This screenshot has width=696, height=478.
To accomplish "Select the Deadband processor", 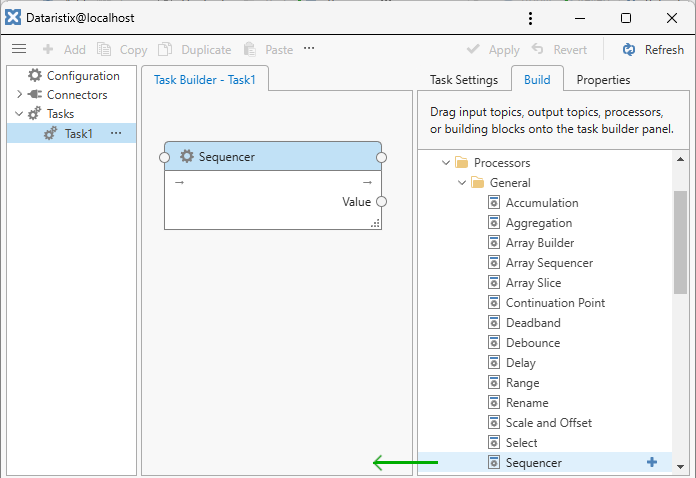I will pyautogui.click(x=533, y=323).
